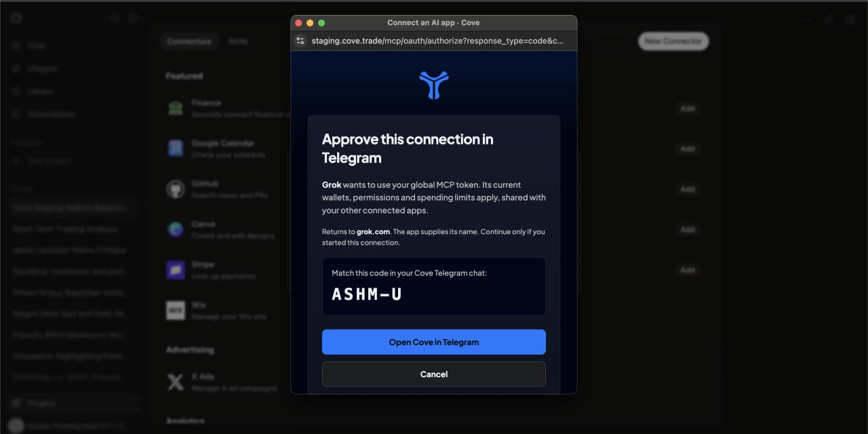Click the "Wix" connector name

pos(199,305)
